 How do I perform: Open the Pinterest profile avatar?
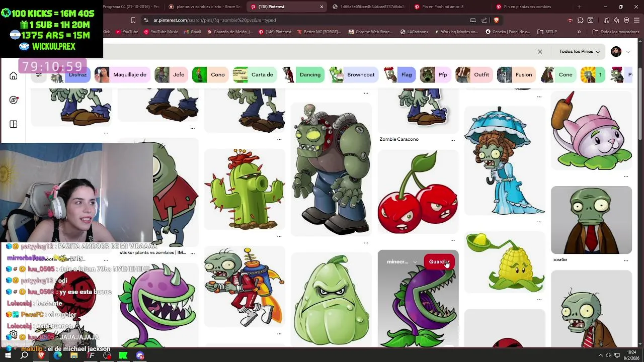[616, 51]
